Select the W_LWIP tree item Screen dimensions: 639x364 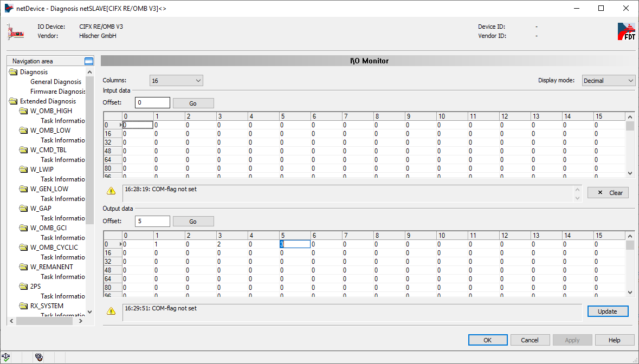[x=42, y=170]
